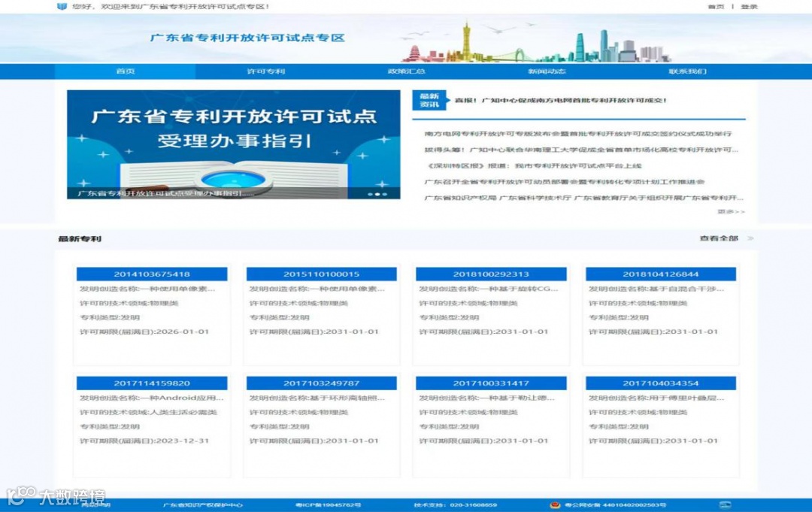Select the 首页 navigation tab

[x=126, y=71]
